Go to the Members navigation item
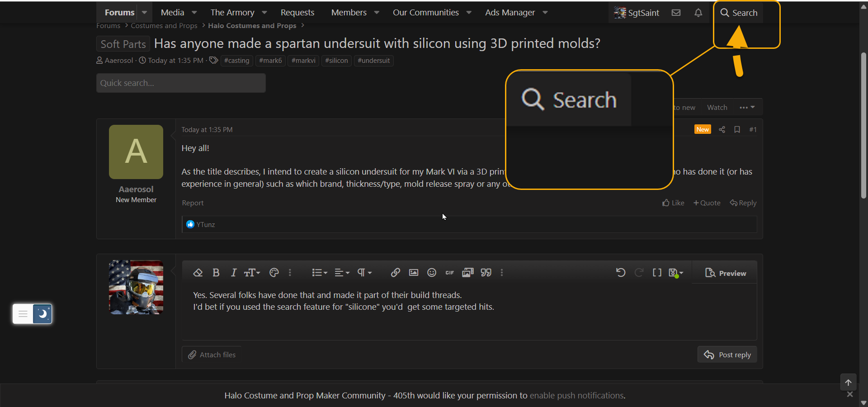Image resolution: width=868 pixels, height=407 pixels. (349, 13)
